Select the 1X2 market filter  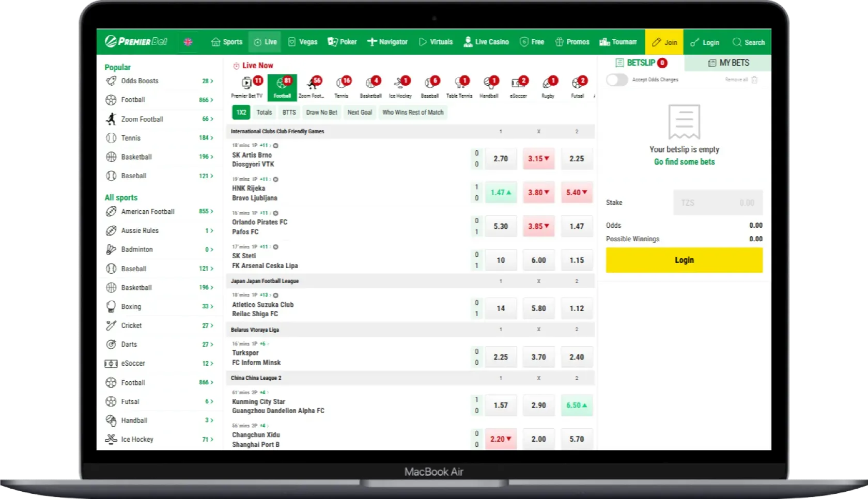[x=241, y=112]
